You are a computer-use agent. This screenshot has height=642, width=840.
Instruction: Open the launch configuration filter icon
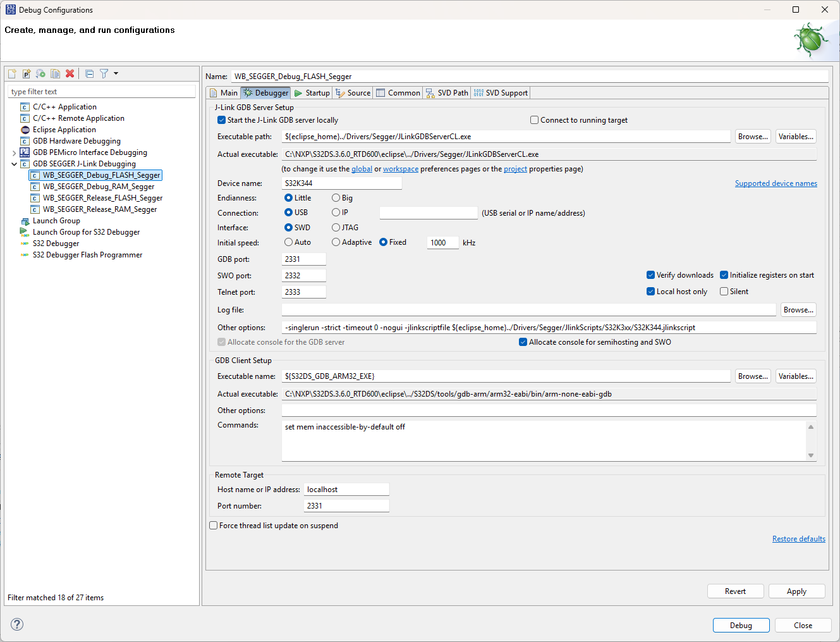click(104, 74)
